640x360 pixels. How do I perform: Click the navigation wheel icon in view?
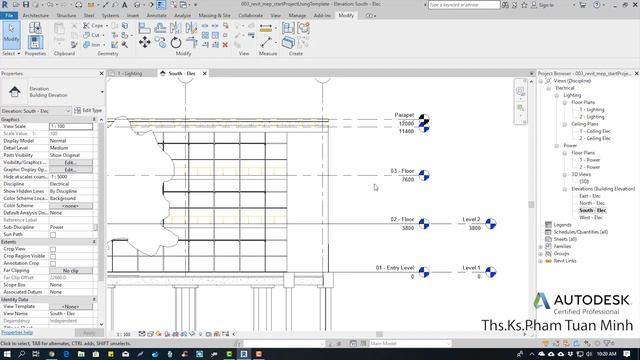point(520,91)
